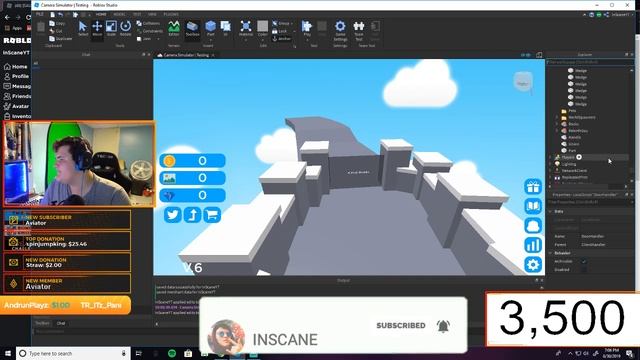Switch to the VIEW ribbon tab
The image size is (640, 360).
coord(152,14)
